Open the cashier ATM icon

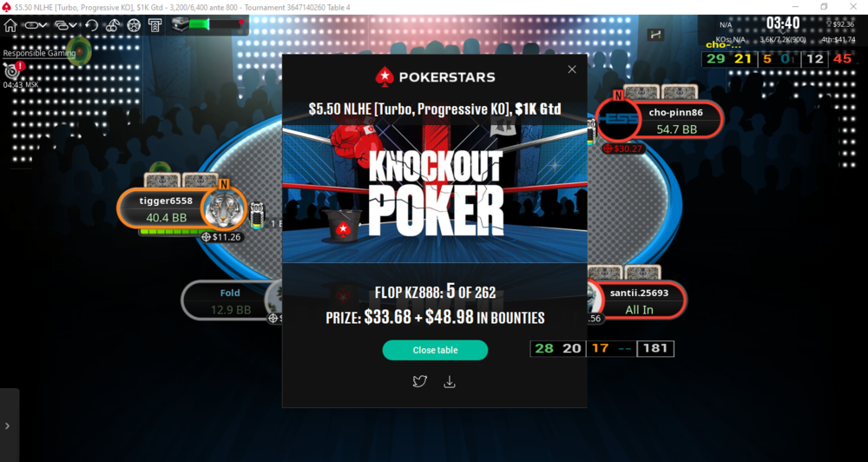point(155,25)
